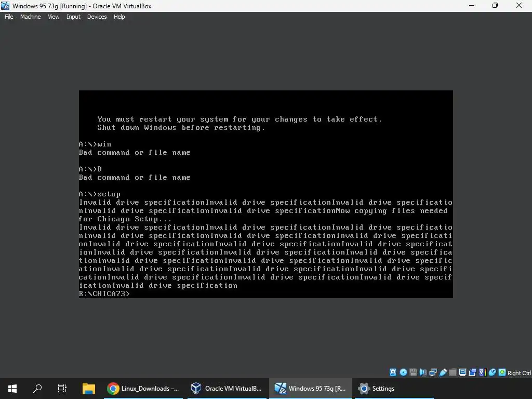
Task: Open the Input menu
Action: click(x=73, y=17)
